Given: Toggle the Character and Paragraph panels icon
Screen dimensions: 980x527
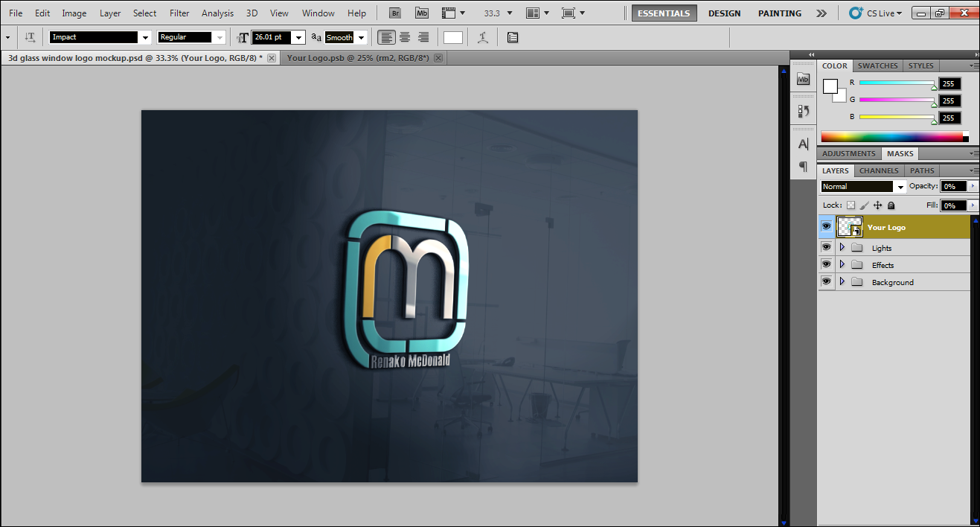Looking at the screenshot, I should click(513, 37).
